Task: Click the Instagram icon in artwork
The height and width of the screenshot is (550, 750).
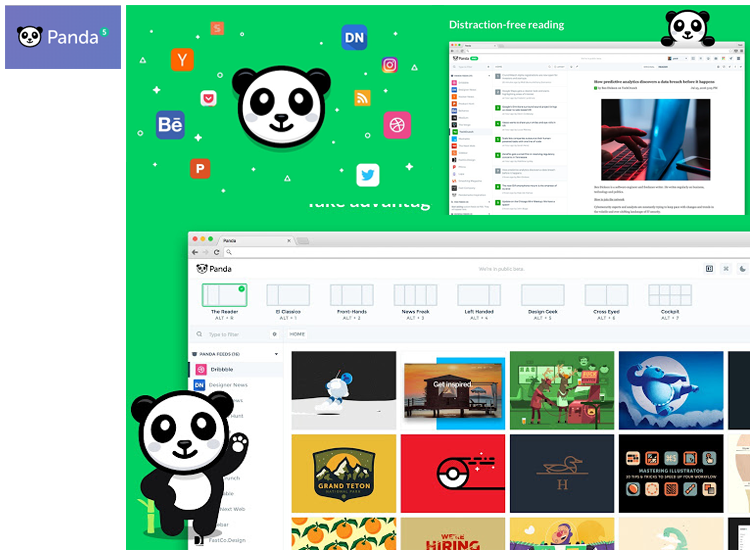Action: (x=389, y=65)
